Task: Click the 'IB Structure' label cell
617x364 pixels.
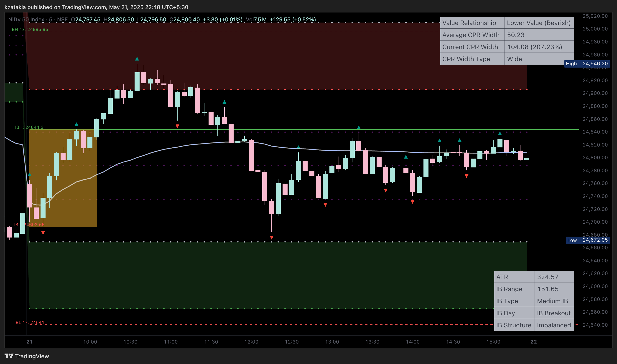Action: click(514, 325)
